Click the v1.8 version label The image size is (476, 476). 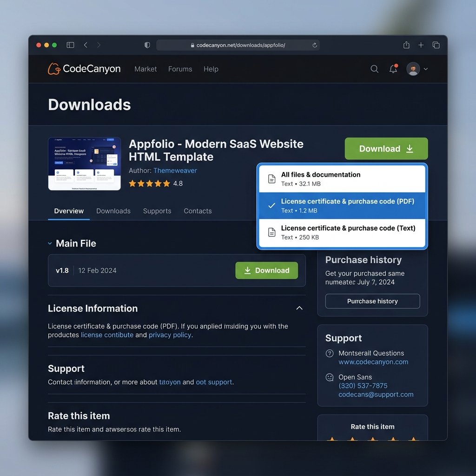62,271
